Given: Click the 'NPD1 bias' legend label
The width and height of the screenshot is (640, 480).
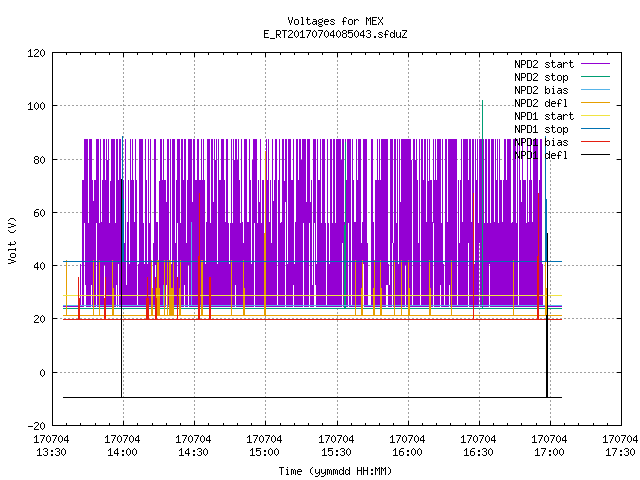Looking at the screenshot, I should click(541, 142).
